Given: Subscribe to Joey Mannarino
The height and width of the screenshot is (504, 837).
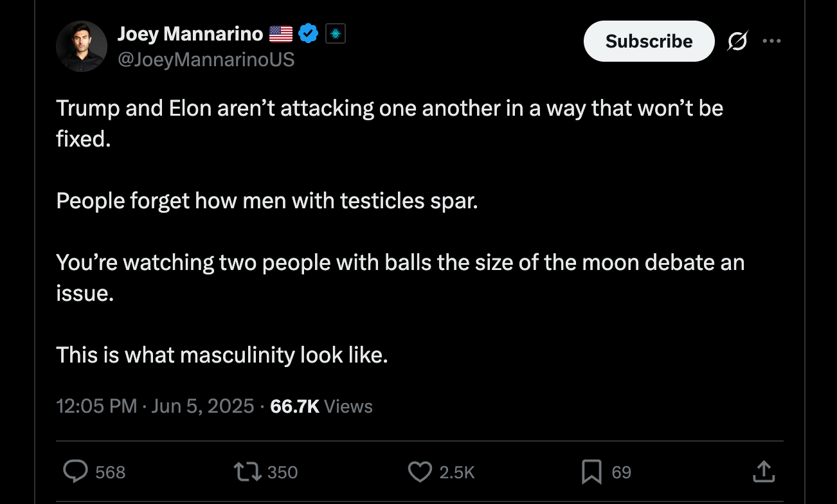Looking at the screenshot, I should coord(649,40).
